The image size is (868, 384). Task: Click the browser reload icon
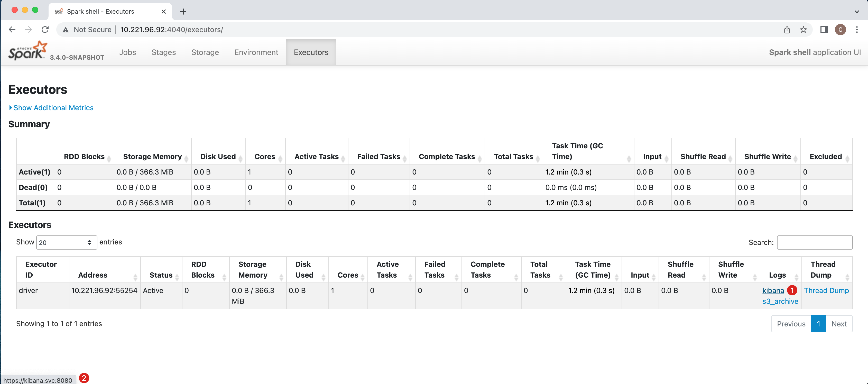click(45, 30)
